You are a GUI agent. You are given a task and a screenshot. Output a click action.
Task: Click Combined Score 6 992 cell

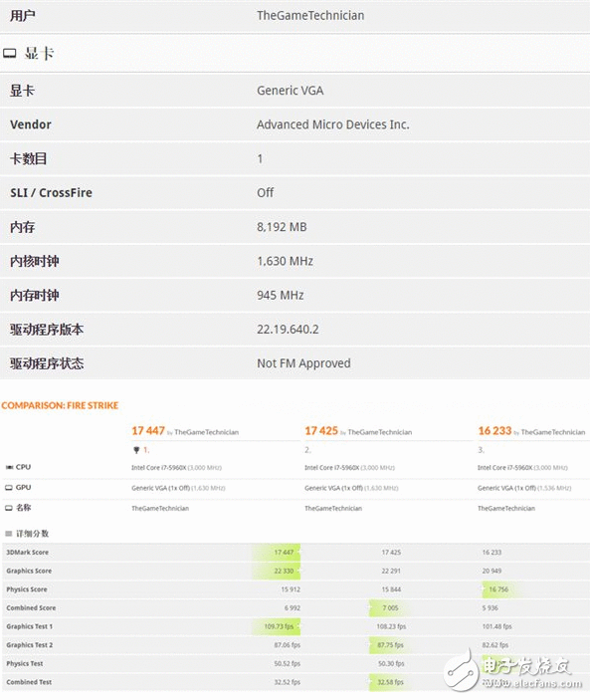coord(293,608)
